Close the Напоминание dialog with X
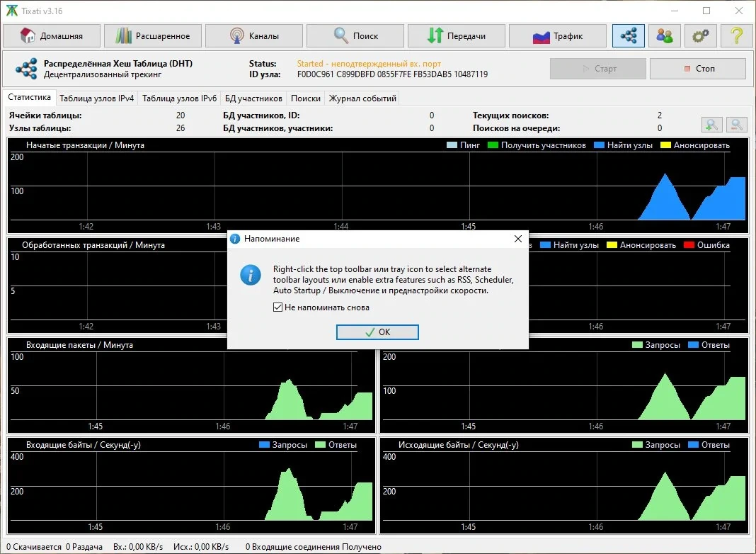 click(x=518, y=239)
